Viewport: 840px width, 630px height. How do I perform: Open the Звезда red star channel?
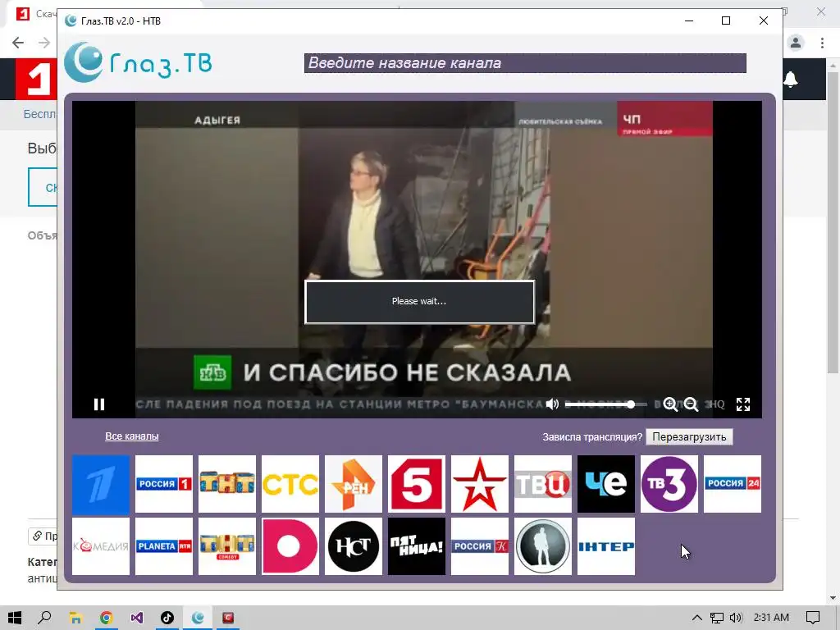[480, 484]
